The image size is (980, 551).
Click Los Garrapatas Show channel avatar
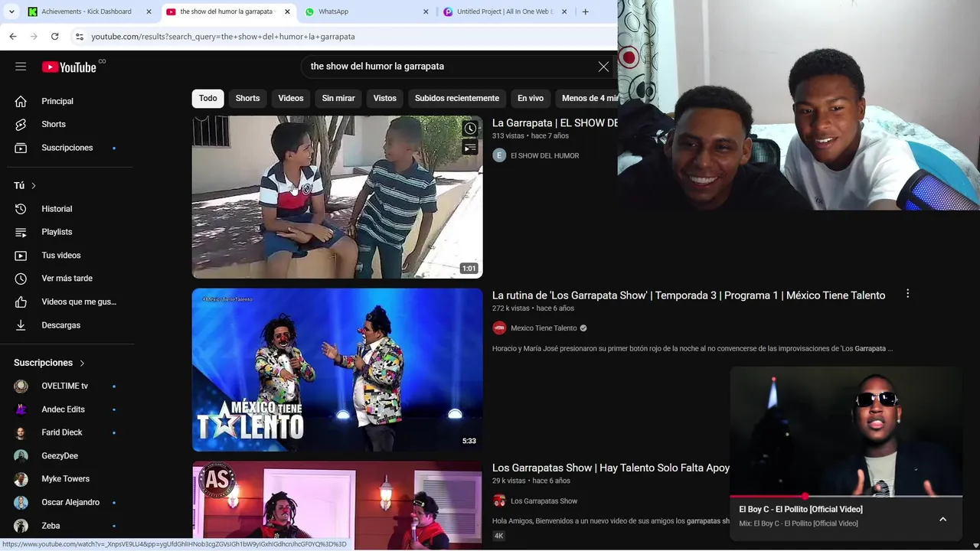pos(499,501)
